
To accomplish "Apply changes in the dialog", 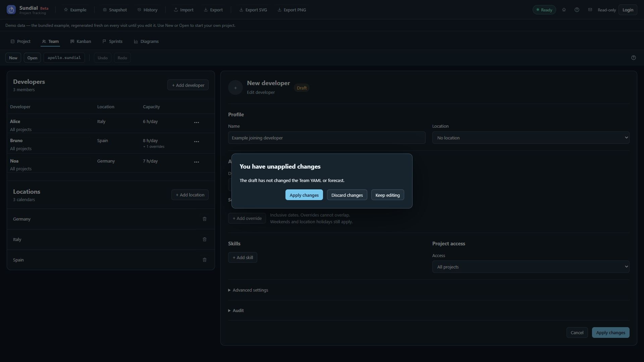I will coord(304,195).
